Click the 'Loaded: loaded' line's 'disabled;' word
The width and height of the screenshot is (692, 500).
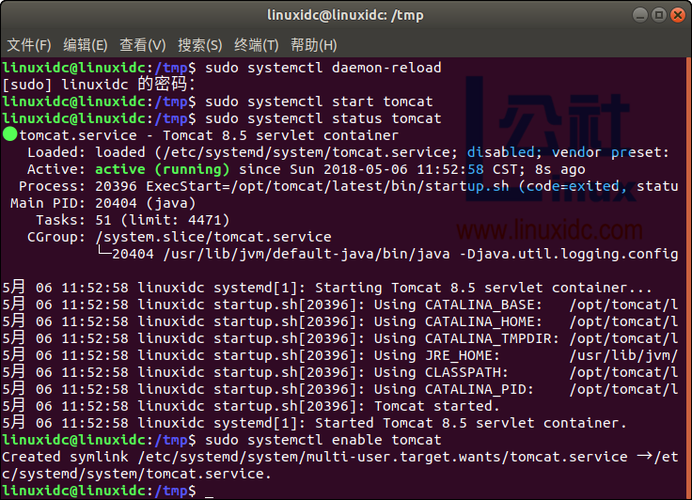point(504,153)
